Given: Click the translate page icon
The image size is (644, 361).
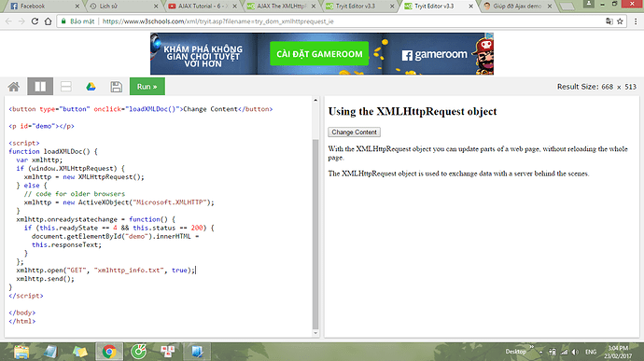Looking at the screenshot, I should click(x=609, y=21).
